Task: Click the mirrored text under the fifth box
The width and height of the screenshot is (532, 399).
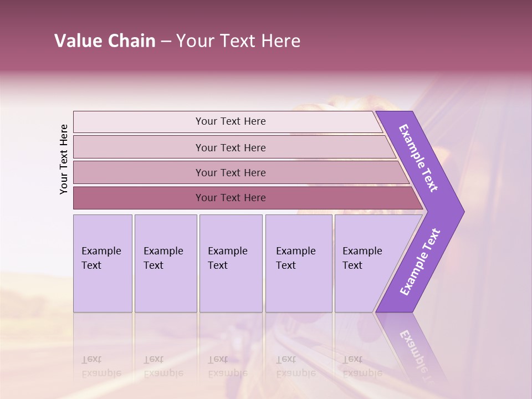Action: (362, 366)
